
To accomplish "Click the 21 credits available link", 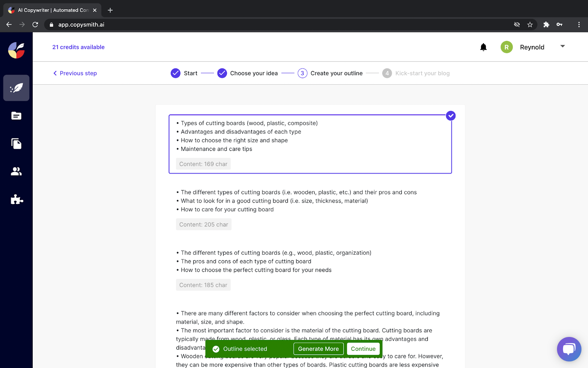I will (x=78, y=47).
